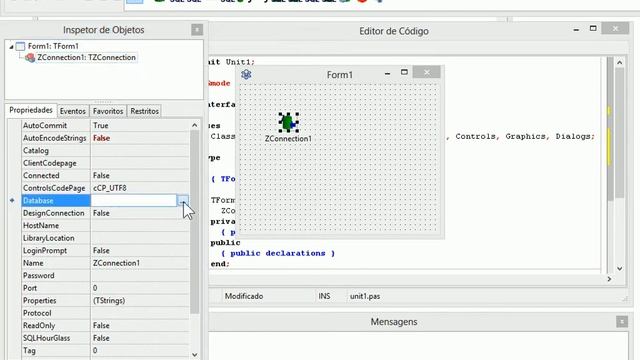
Task: Click the INS status bar indicator
Action: coord(324,296)
